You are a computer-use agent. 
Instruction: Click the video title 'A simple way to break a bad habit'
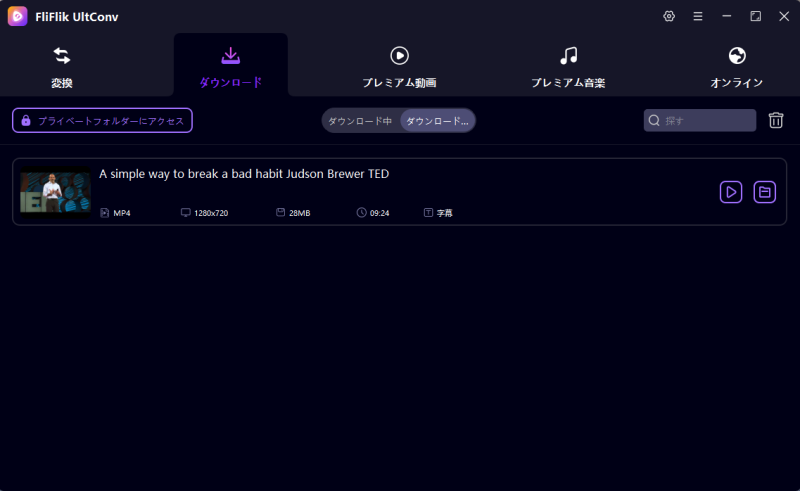tap(244, 174)
